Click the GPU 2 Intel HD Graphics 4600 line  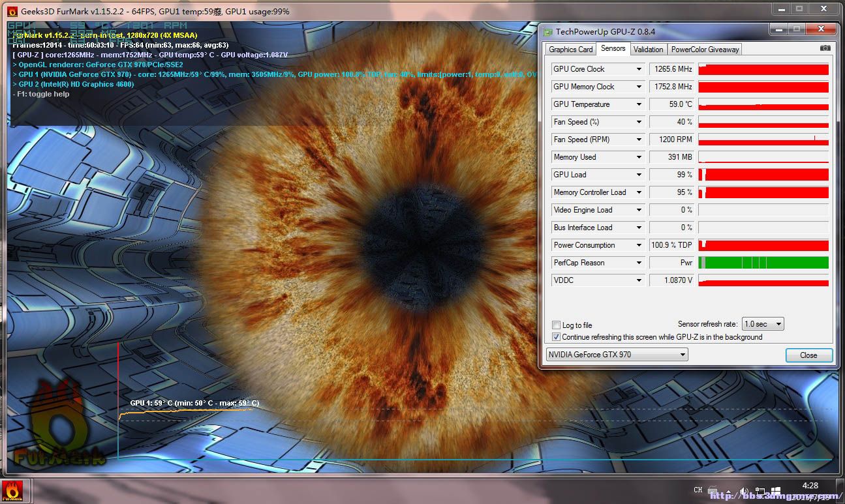coord(73,84)
